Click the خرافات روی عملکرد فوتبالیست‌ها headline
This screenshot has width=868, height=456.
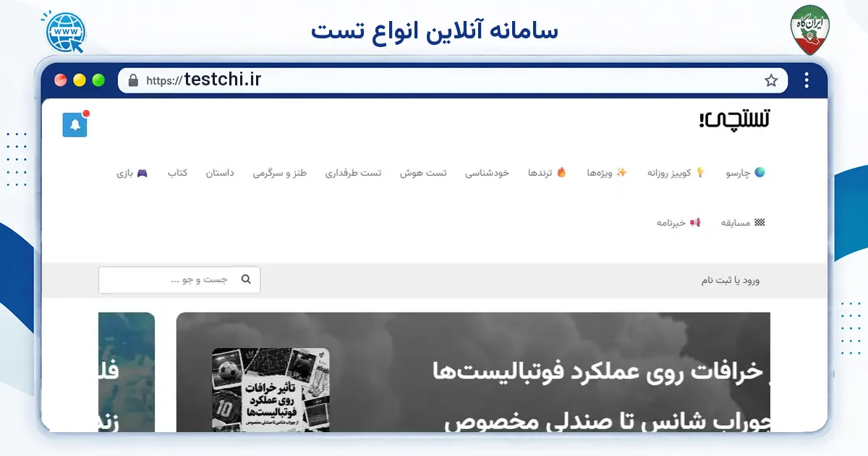click(x=598, y=371)
